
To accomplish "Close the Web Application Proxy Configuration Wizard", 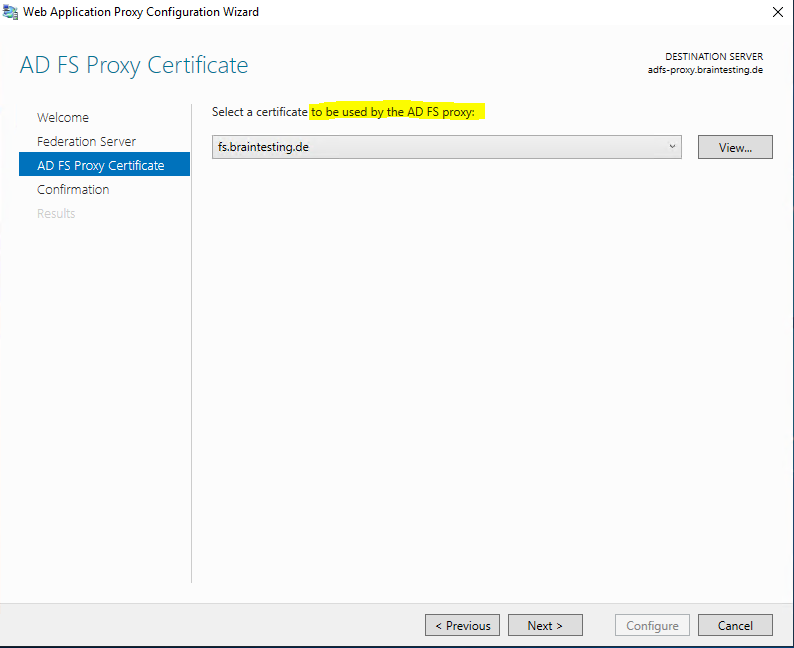I will click(x=778, y=12).
